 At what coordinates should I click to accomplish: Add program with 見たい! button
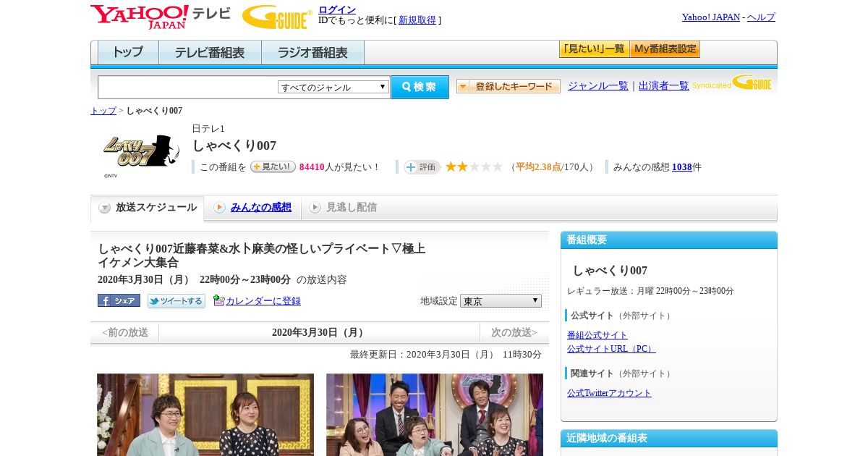pyautogui.click(x=273, y=166)
